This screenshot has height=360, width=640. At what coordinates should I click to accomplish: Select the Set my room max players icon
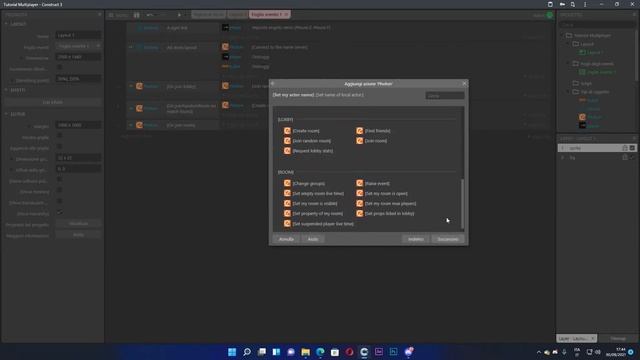point(360,203)
